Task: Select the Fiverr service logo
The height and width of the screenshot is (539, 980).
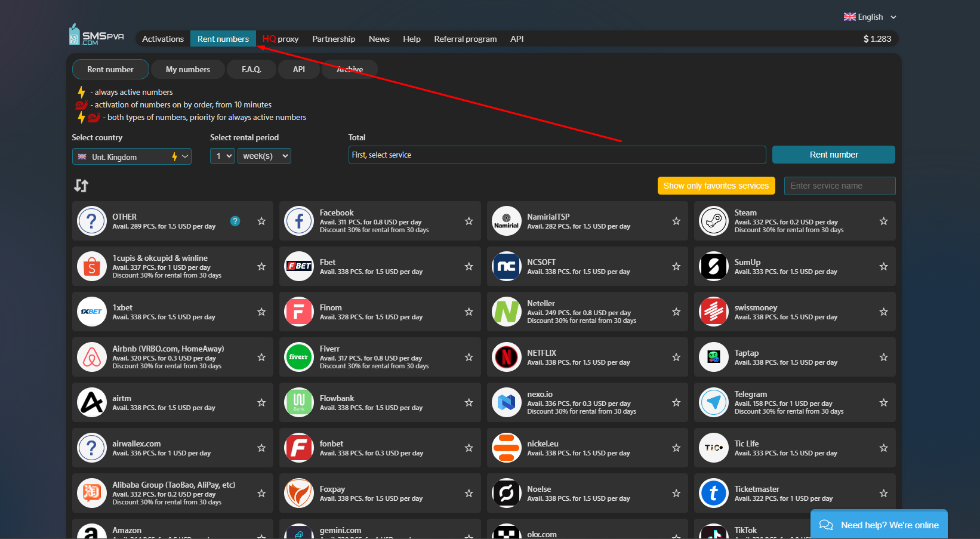Action: pos(299,357)
